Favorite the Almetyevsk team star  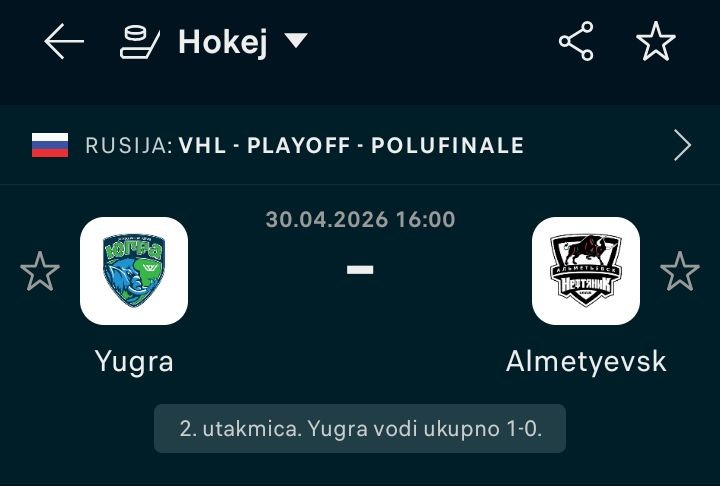pos(680,271)
